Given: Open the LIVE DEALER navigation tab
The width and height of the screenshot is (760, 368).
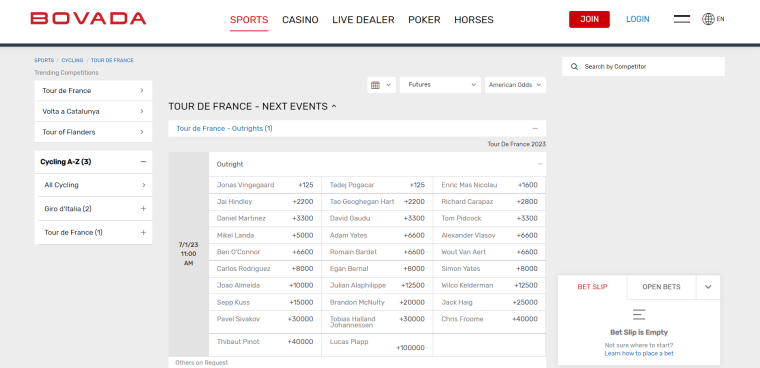Looking at the screenshot, I should [x=363, y=20].
